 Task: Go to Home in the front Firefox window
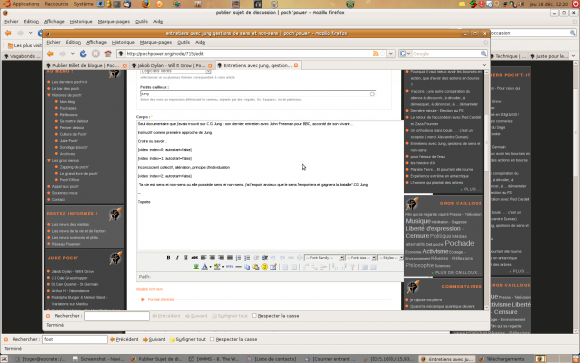108,54
